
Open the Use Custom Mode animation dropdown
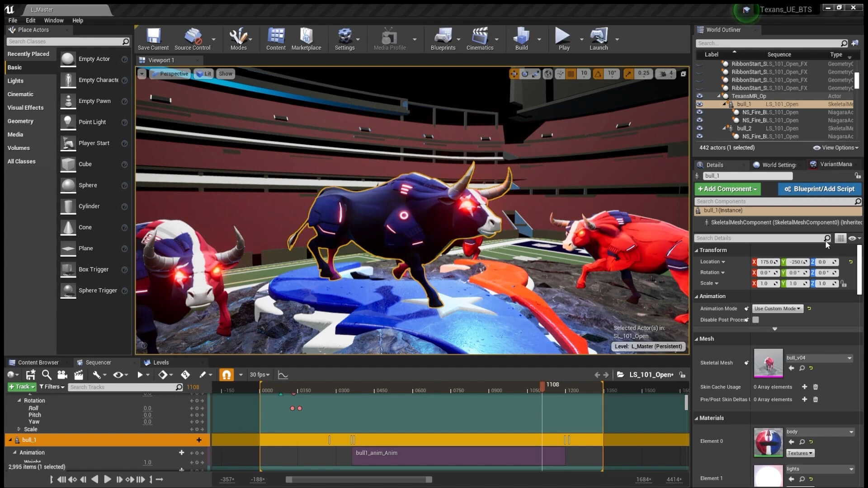pyautogui.click(x=777, y=309)
